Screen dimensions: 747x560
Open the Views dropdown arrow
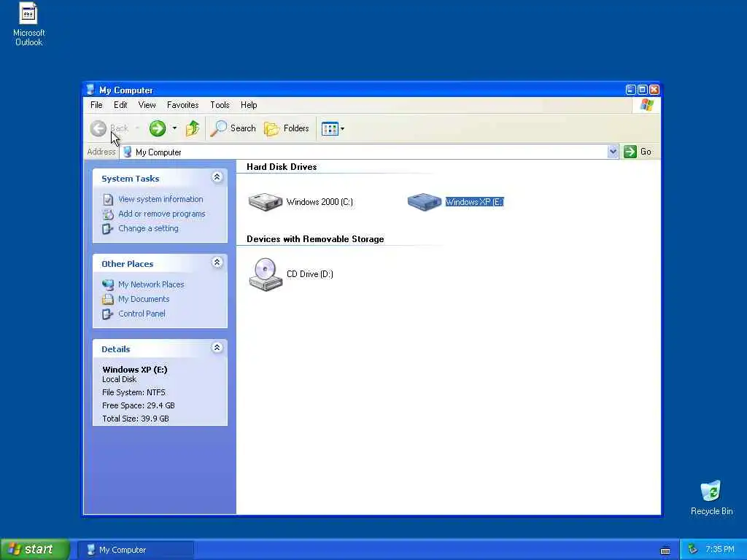tap(343, 128)
